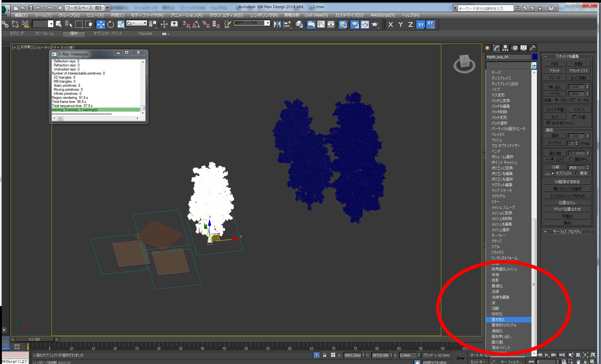Image resolution: width=601 pixels, height=364 pixels.
Task: Click the blue object color swatch
Action: [x=535, y=57]
